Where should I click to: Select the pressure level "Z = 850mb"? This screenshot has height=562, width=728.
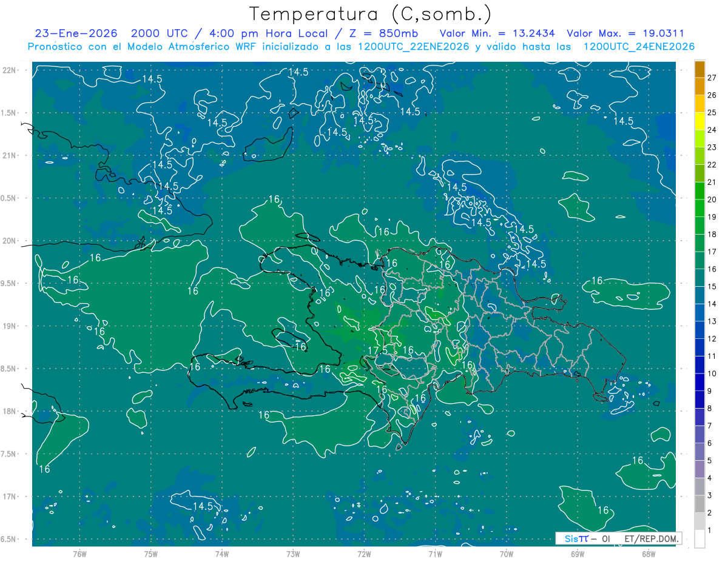point(383,33)
